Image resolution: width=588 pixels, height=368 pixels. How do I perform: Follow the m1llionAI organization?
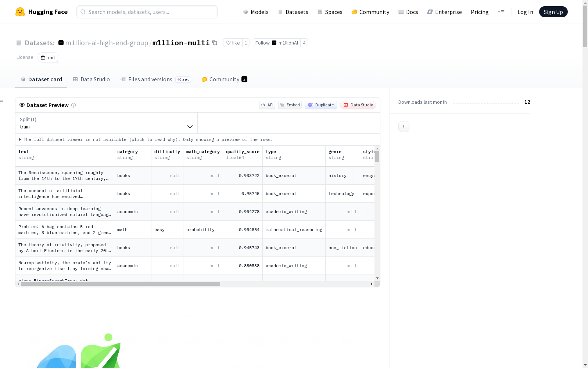point(276,43)
